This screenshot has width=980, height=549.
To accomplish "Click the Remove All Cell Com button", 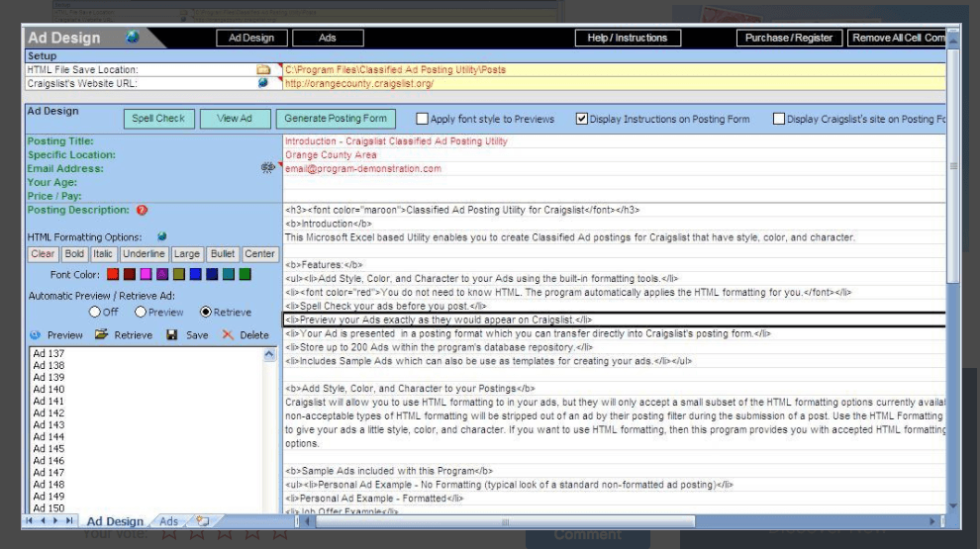I will click(897, 38).
